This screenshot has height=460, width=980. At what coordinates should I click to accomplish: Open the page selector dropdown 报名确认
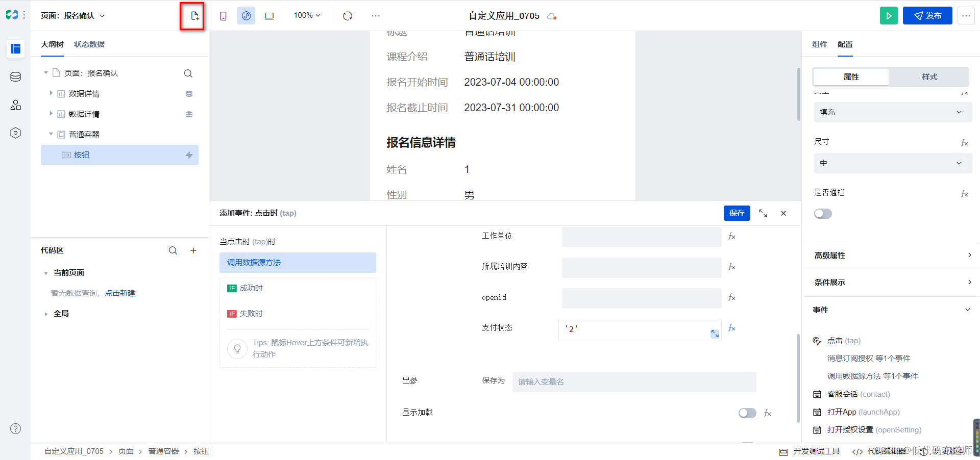(73, 16)
